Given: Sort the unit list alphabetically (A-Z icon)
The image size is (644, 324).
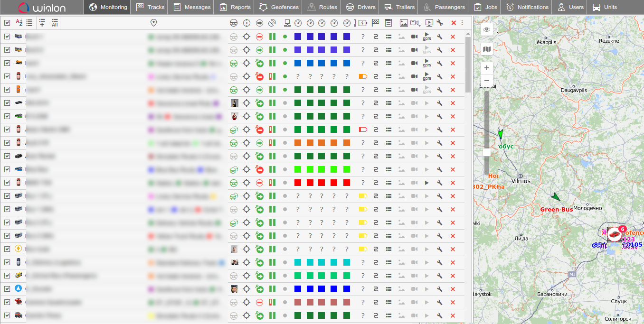Looking at the screenshot, I should 19,22.
